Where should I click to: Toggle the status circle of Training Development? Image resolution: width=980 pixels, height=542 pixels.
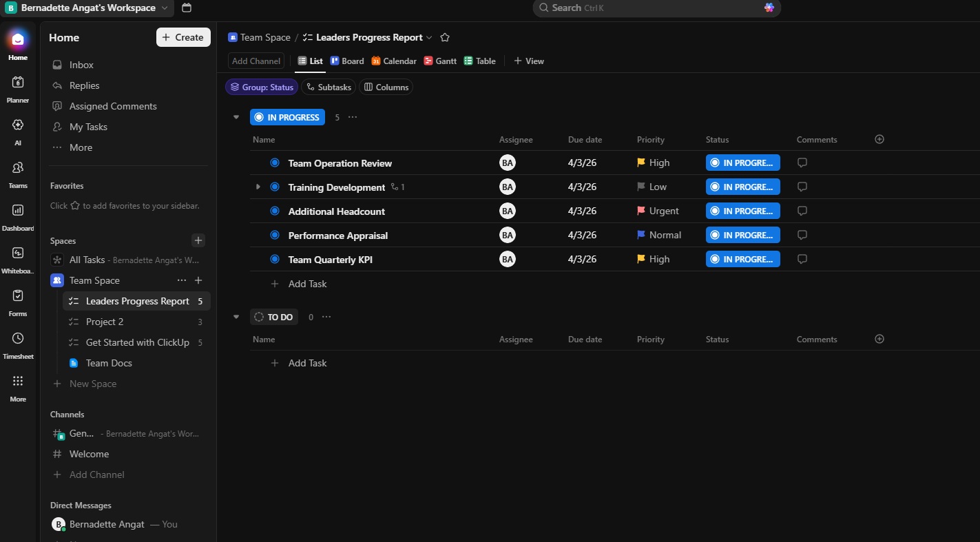click(275, 187)
